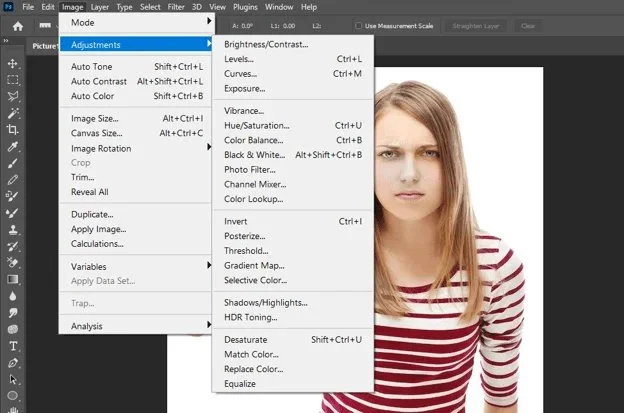Select the Pen tool
The width and height of the screenshot is (624, 413).
click(x=13, y=363)
